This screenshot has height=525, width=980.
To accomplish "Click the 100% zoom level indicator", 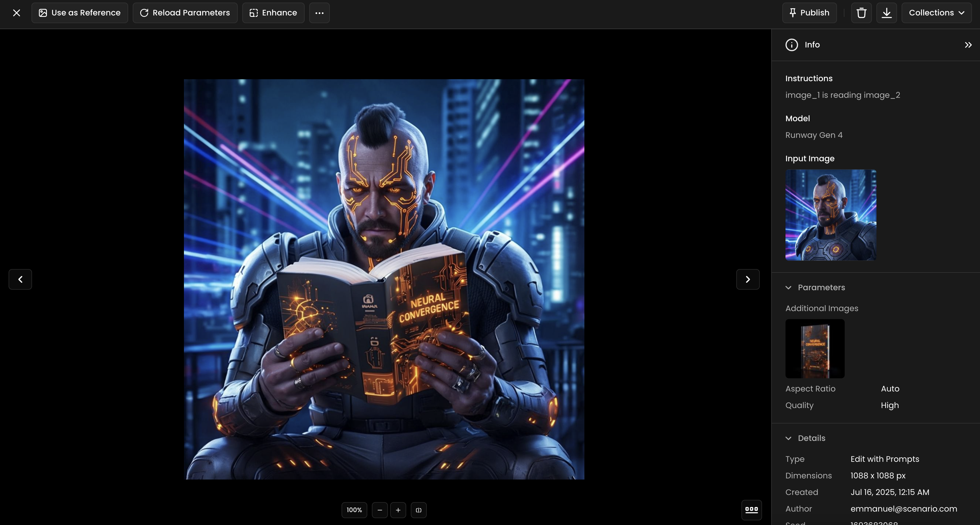I will 354,510.
